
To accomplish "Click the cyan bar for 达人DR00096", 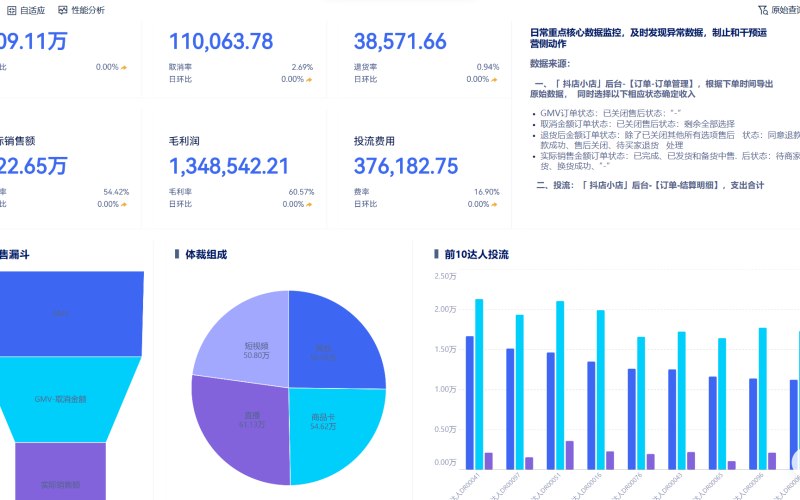I will click(762, 398).
